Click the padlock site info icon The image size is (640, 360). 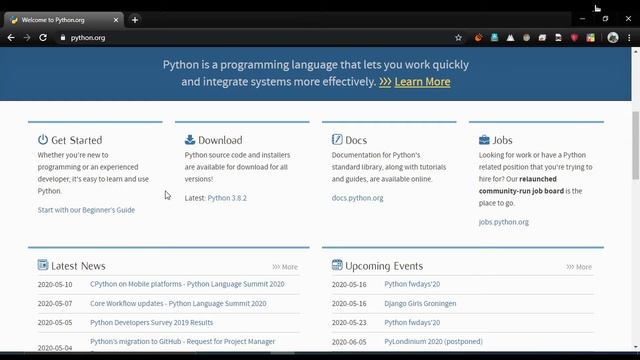pyautogui.click(x=62, y=38)
